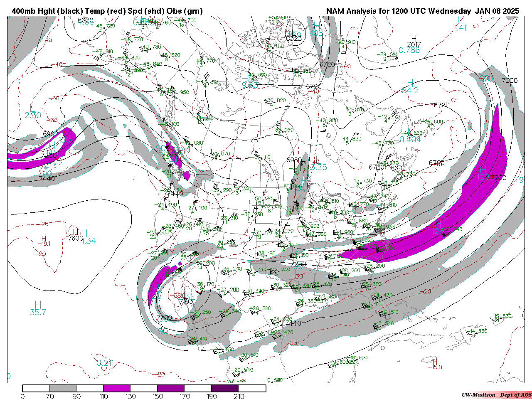Click the gray 70–90 legend swatch
The image size is (532, 399).
tap(63, 388)
